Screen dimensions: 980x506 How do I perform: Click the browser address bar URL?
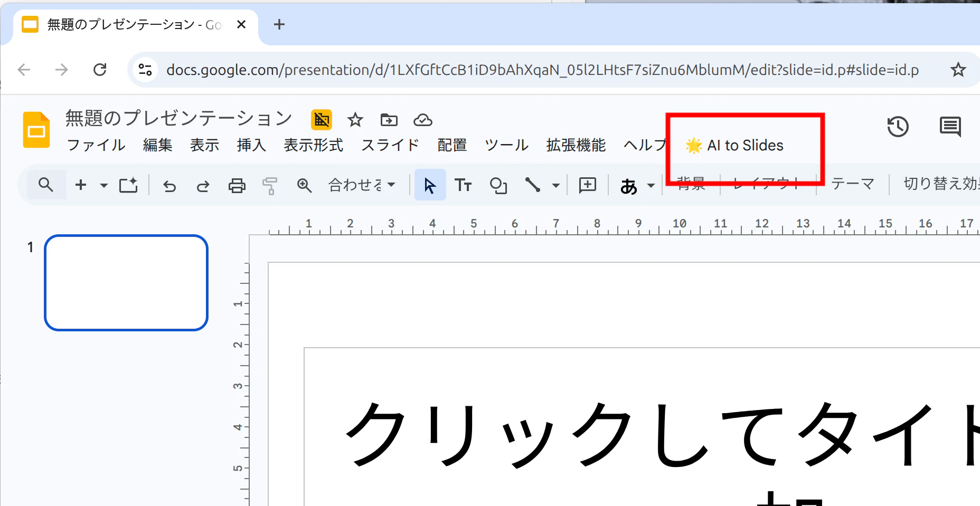point(542,70)
